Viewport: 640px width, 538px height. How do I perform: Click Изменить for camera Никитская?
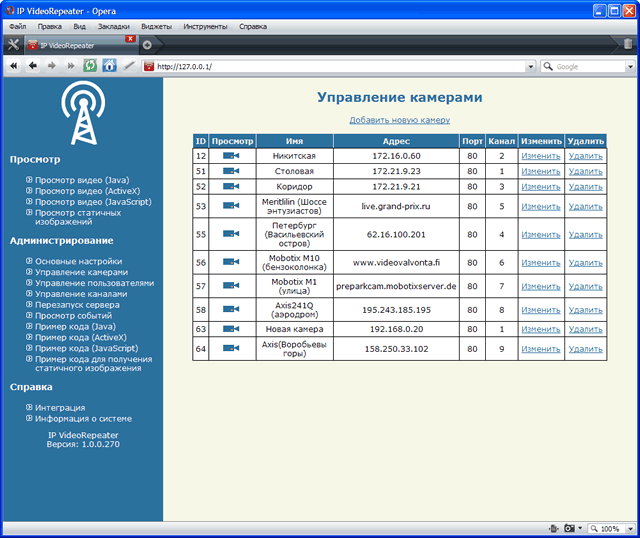541,156
